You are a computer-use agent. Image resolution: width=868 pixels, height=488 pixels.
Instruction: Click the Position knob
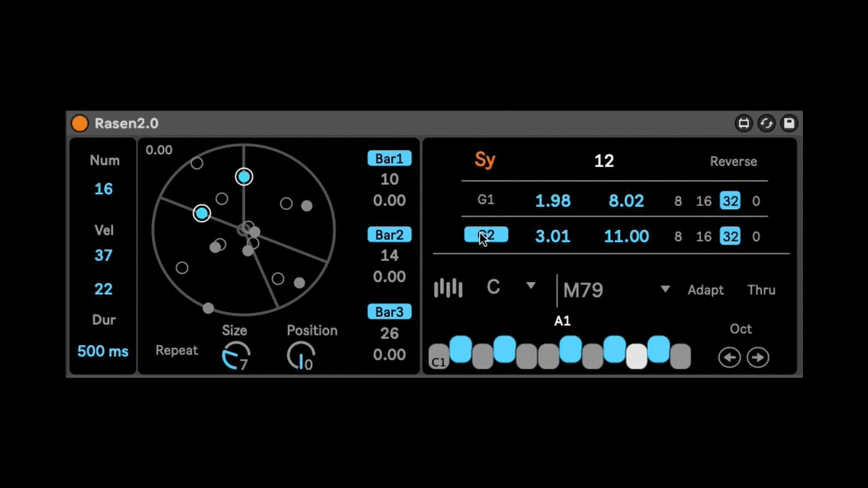pyautogui.click(x=301, y=356)
